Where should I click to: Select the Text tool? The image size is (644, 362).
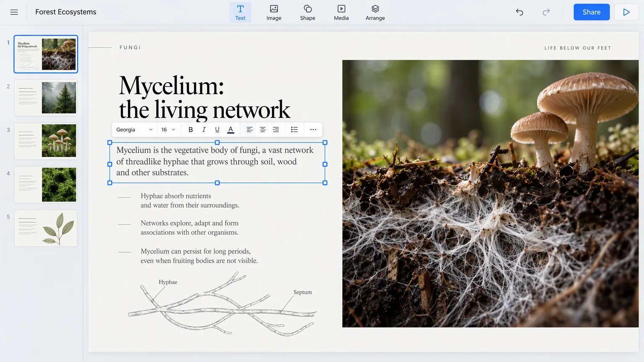pos(240,12)
